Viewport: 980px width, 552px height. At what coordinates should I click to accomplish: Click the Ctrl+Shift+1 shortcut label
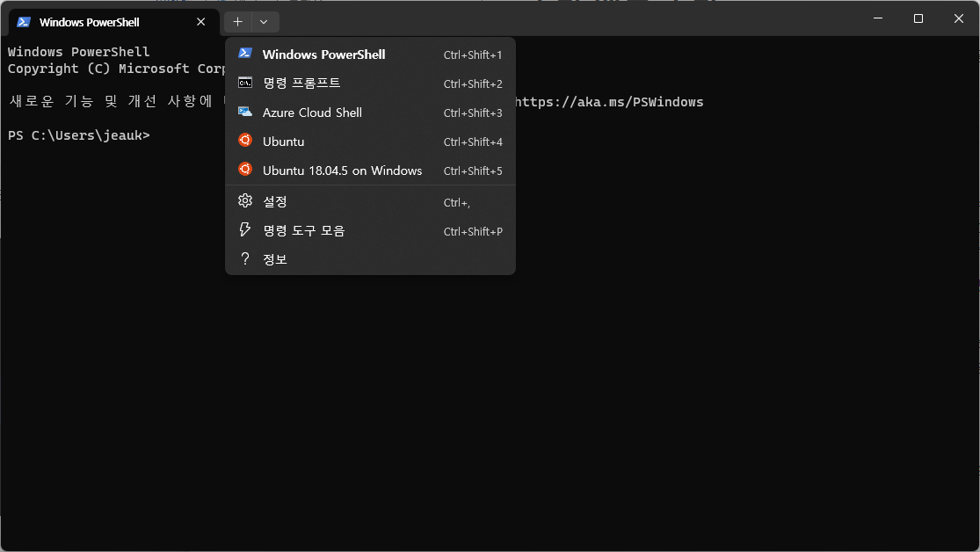tap(473, 55)
